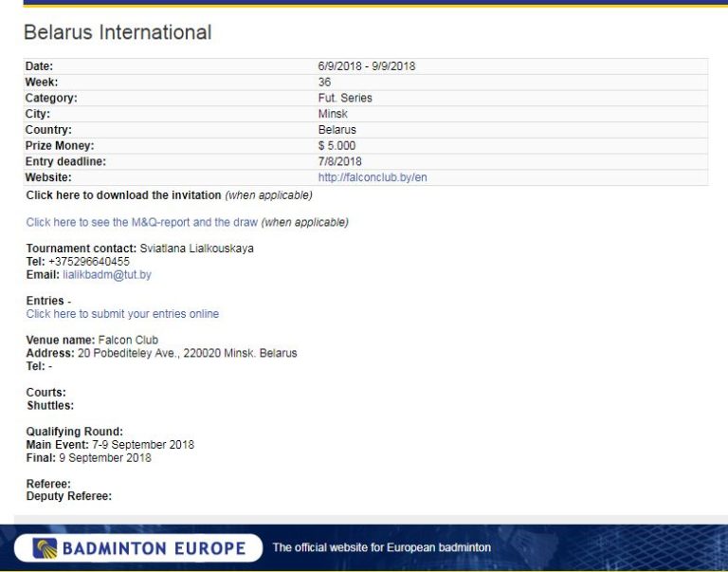Click the date value 6/9/2018 - 9/9/2018
This screenshot has height=572, width=728.
(366, 66)
